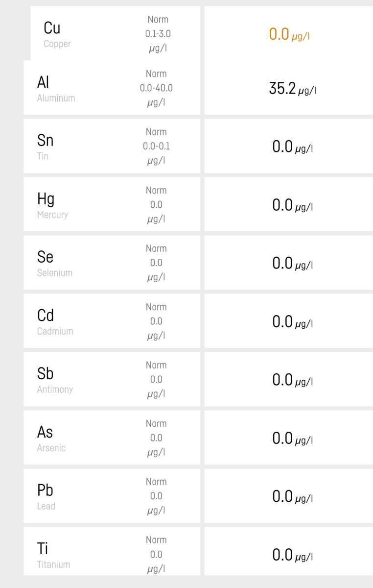Open the Se Selenium element card
The image size is (373, 588).
(112, 263)
